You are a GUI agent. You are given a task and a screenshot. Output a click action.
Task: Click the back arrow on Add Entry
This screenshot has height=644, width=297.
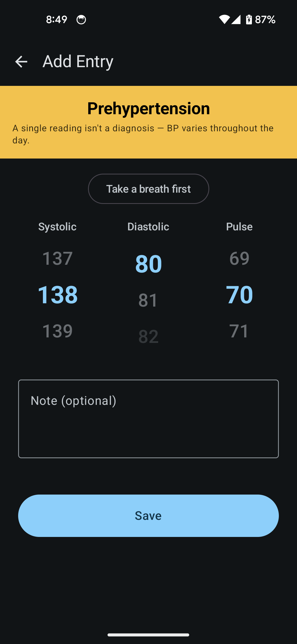pos(21,62)
